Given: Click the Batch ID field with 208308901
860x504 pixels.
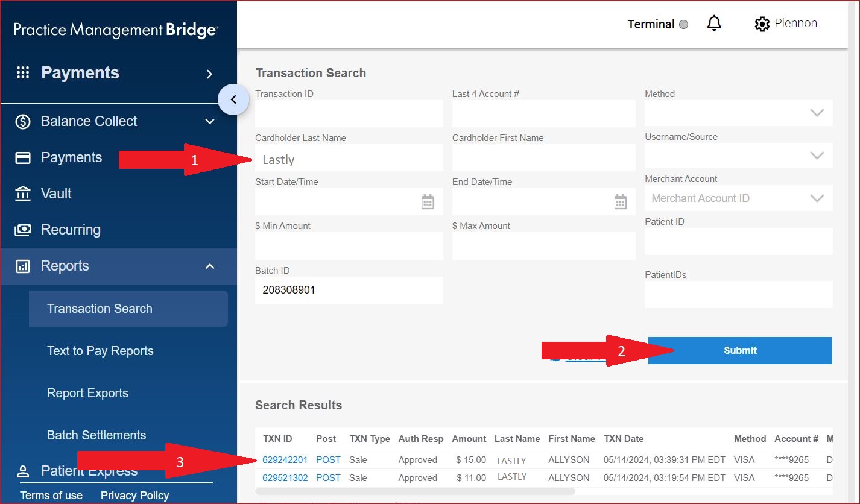Looking at the screenshot, I should click(x=349, y=290).
